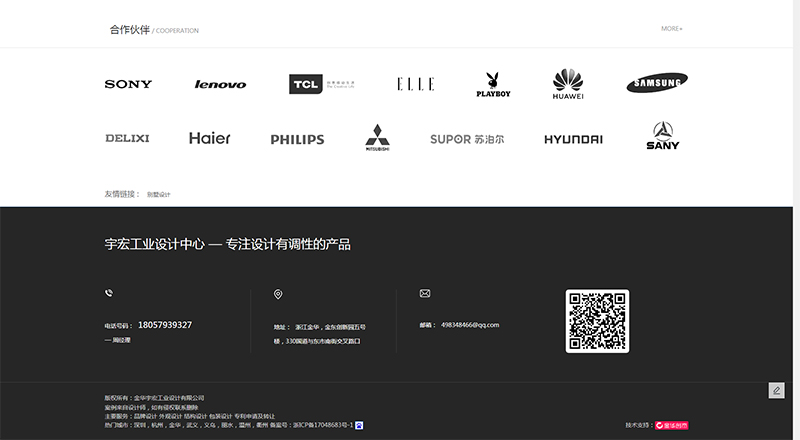This screenshot has width=800, height=440.
Task: Open the TCL partner logo
Action: click(x=321, y=84)
